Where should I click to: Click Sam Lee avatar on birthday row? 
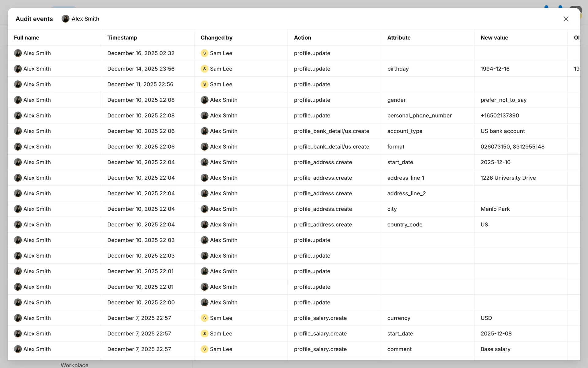click(x=204, y=69)
